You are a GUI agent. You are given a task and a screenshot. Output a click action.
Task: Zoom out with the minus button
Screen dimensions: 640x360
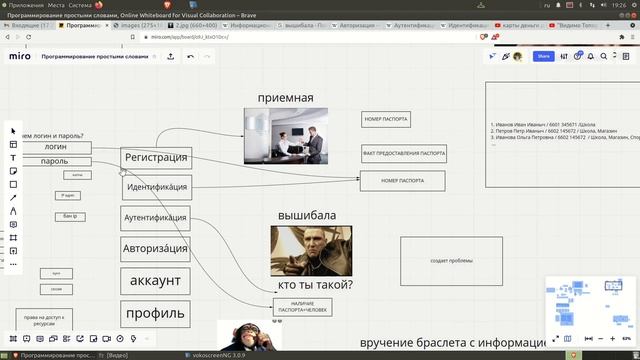pyautogui.click(x=600, y=339)
